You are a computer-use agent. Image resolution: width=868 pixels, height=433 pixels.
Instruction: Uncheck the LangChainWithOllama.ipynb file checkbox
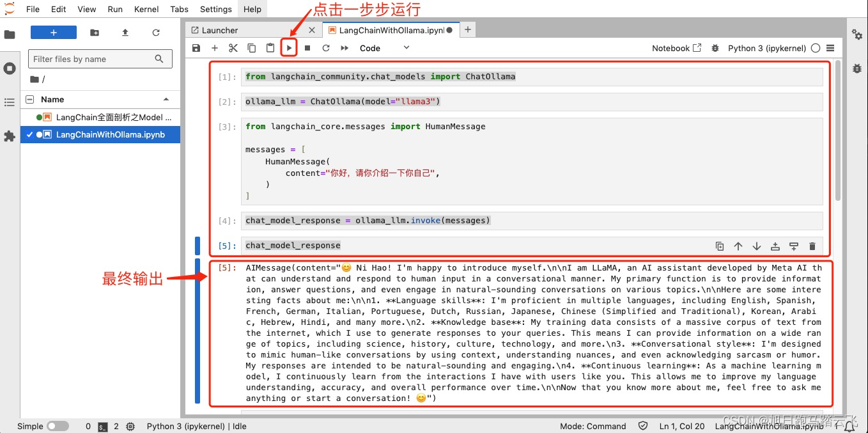[x=29, y=135]
